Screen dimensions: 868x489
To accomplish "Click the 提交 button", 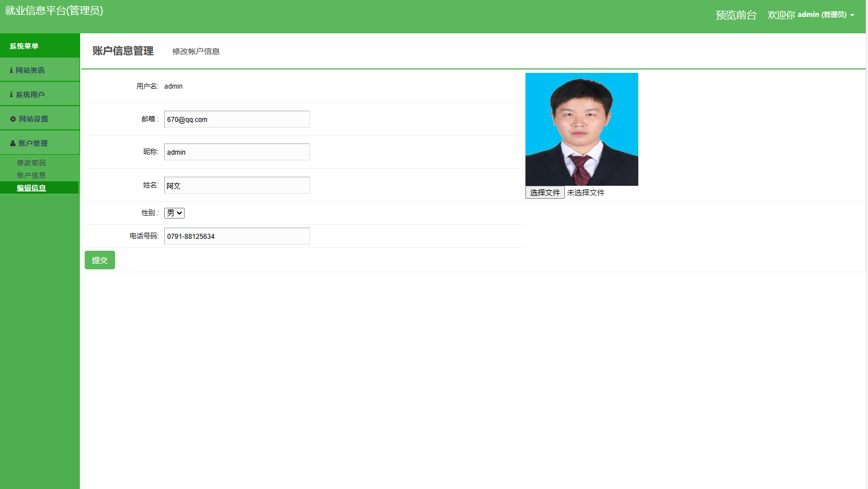I will click(100, 260).
